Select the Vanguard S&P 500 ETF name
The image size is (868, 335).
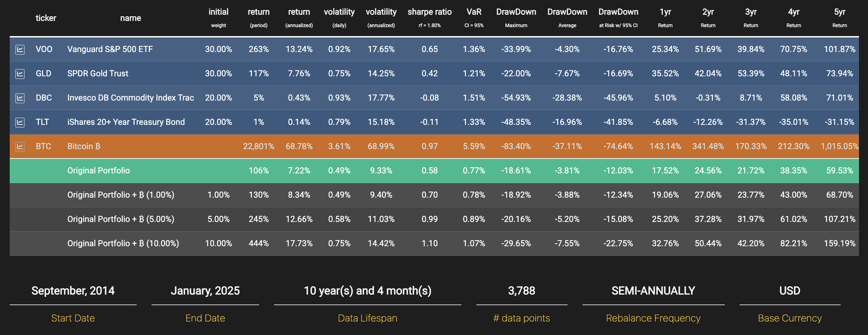click(110, 49)
